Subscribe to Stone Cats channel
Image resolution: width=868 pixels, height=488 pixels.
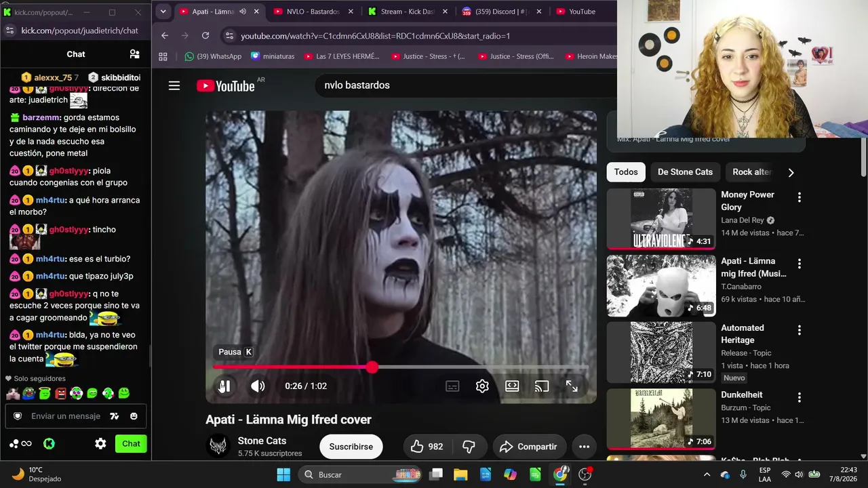coord(351,447)
